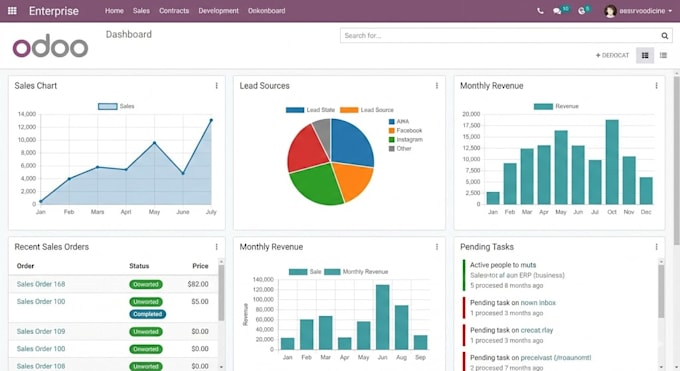This screenshot has height=371, width=680.
Task: Toggle the Lead State legend item
Action: click(310, 110)
